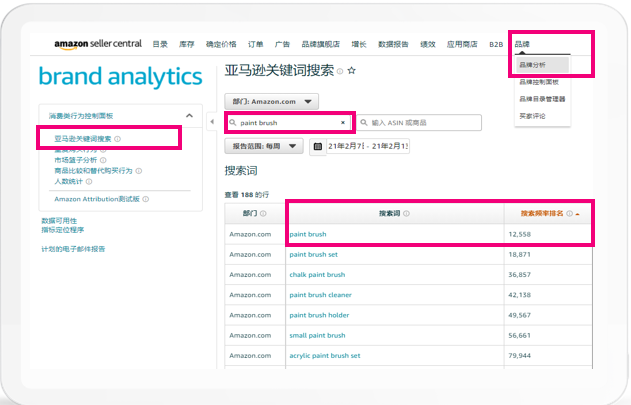Click the Amazon Seller Central logo
This screenshot has width=631, height=405.
click(x=98, y=44)
